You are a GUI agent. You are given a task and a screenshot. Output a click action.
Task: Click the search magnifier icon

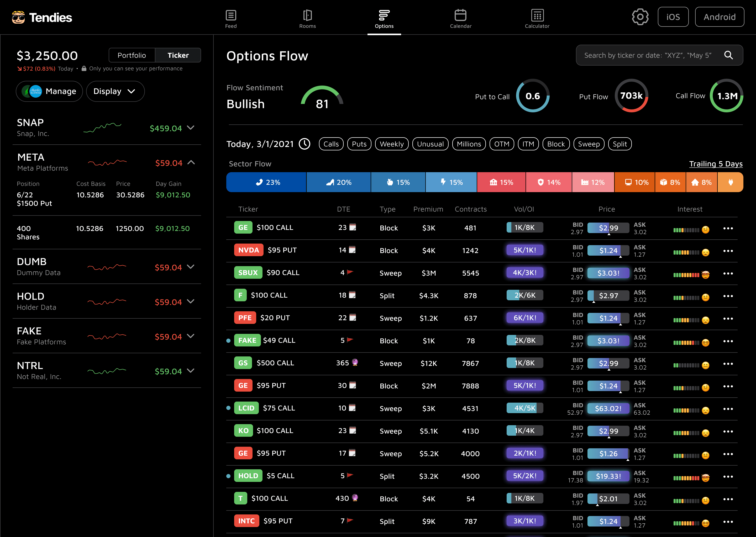[x=728, y=55]
